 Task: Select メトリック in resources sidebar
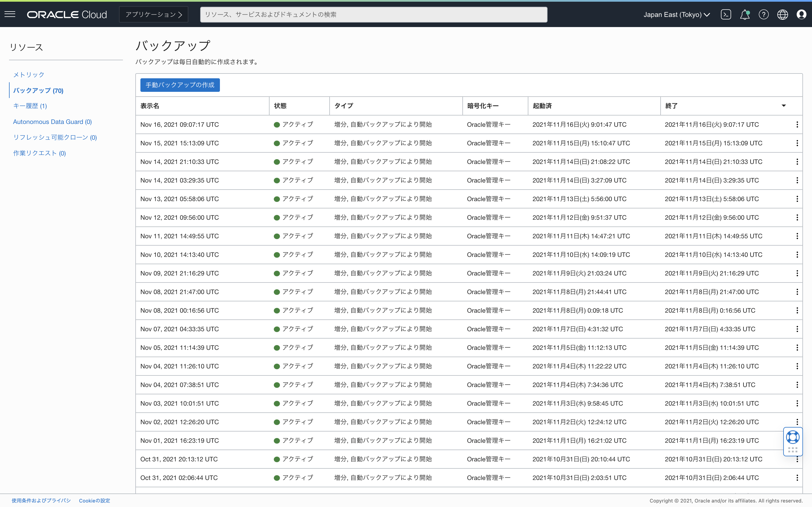pyautogui.click(x=28, y=75)
